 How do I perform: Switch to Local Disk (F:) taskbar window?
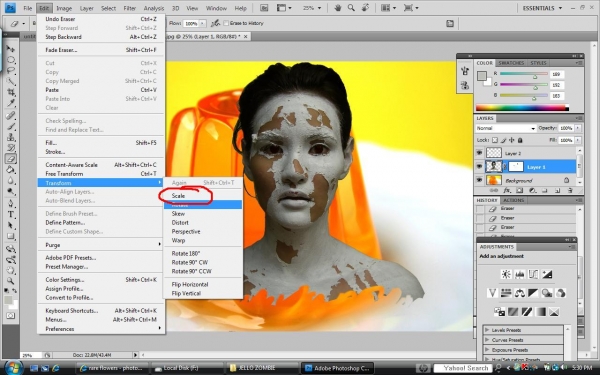[x=187, y=368]
